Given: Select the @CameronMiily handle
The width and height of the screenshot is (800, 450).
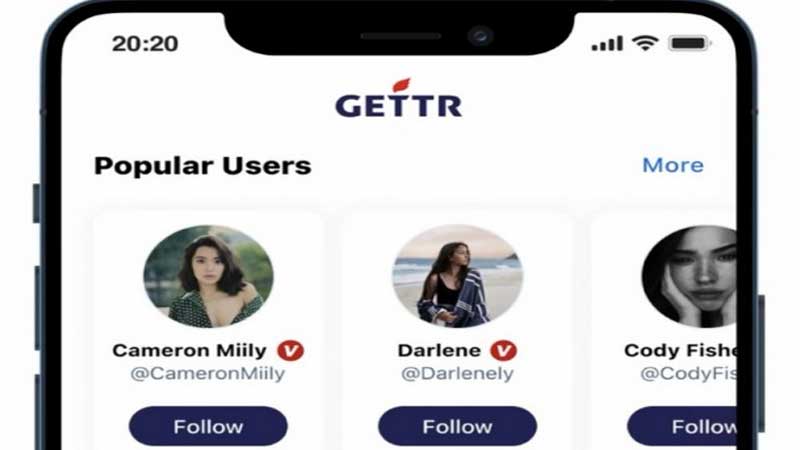Looking at the screenshot, I should [208, 373].
